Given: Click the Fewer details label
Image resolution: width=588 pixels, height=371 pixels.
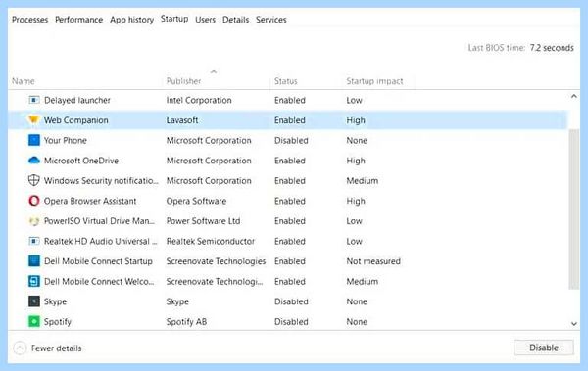Looking at the screenshot, I should [x=56, y=348].
